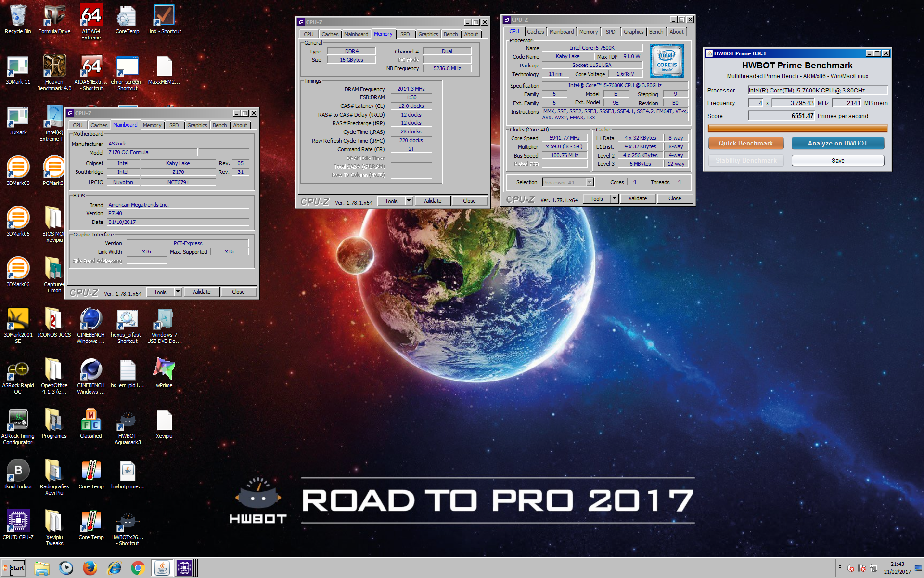Open HWBOT Aquamark3 icon
The height and width of the screenshot is (578, 924).
(x=128, y=427)
